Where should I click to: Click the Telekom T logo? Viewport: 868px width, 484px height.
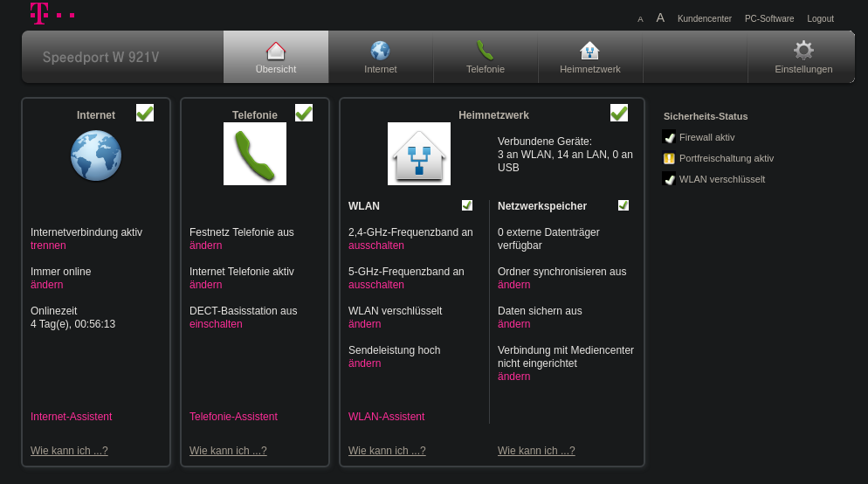click(39, 12)
